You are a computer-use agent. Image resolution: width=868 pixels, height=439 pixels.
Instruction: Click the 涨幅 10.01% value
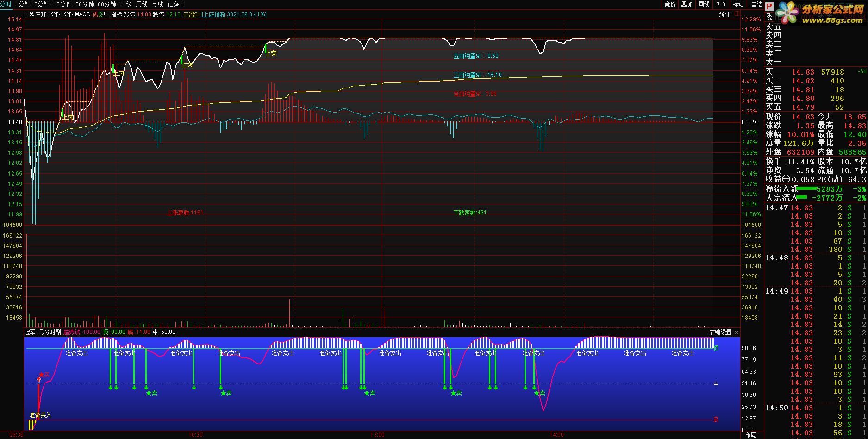(801, 134)
